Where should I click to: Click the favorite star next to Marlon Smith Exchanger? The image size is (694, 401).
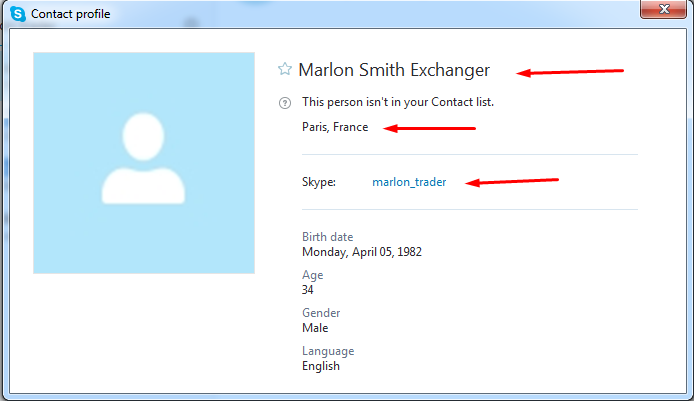[x=285, y=69]
